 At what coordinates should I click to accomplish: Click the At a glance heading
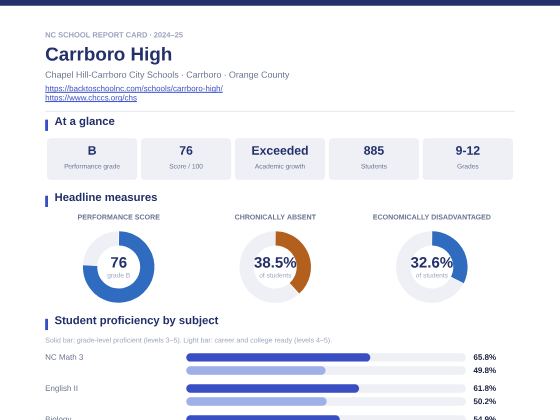tap(85, 121)
